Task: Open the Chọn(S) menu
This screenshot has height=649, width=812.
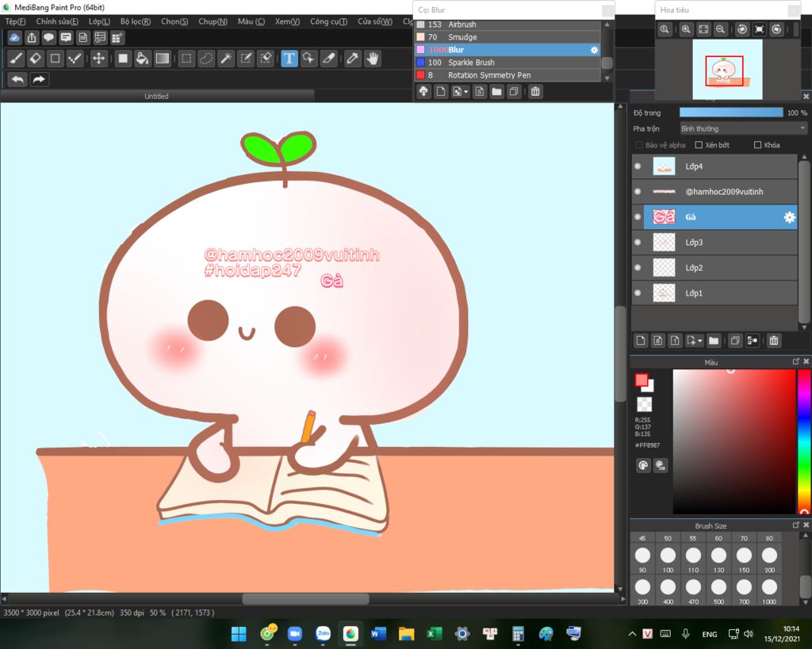Action: 174,21
